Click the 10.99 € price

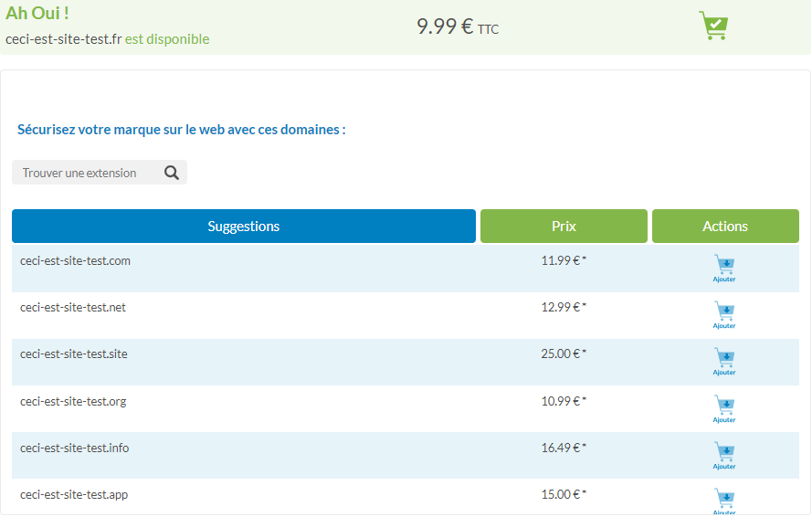point(564,402)
